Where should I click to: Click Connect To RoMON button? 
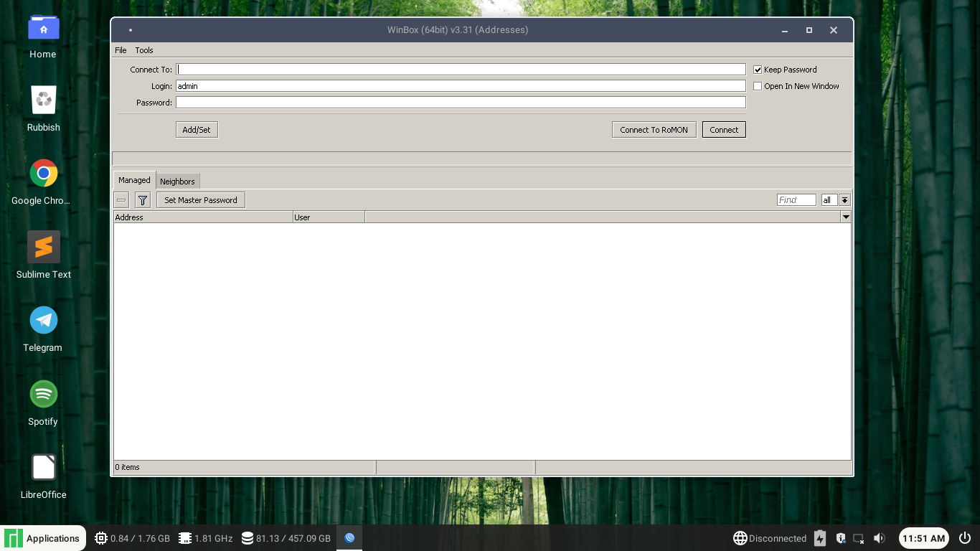tap(654, 130)
